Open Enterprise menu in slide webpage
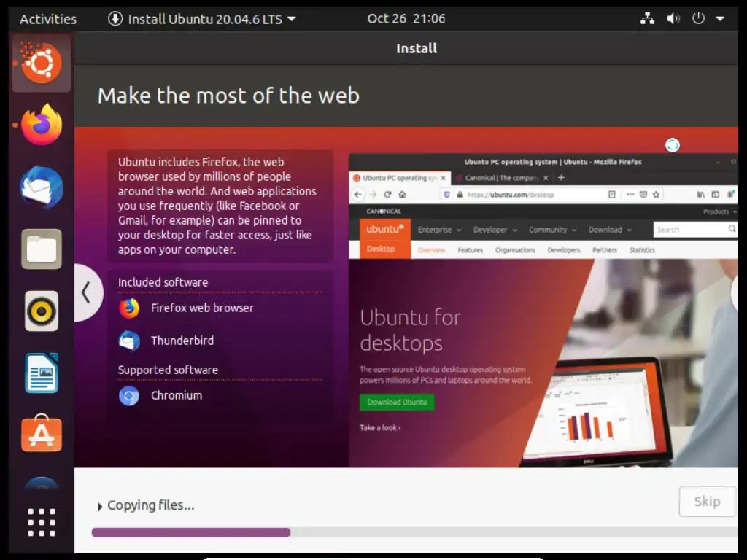The image size is (747, 560). [x=439, y=230]
